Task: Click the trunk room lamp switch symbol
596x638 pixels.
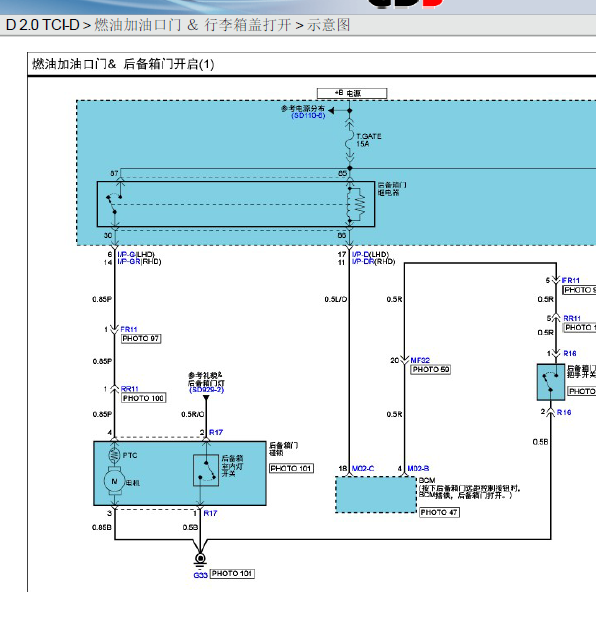Action: pyautogui.click(x=206, y=470)
